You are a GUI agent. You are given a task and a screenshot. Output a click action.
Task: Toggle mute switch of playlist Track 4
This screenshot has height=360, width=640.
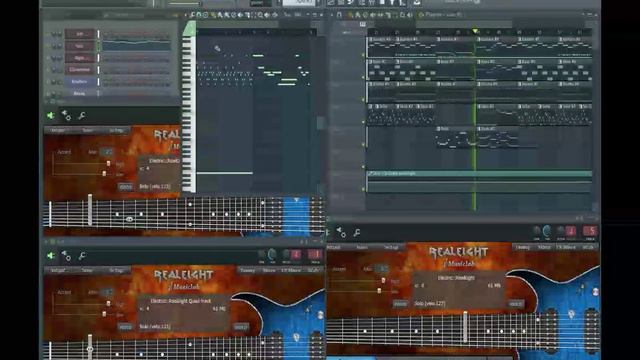(363, 122)
